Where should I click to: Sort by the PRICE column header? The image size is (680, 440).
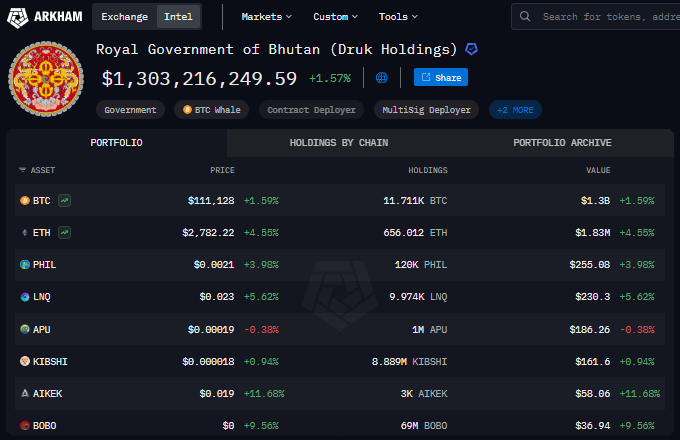click(222, 170)
